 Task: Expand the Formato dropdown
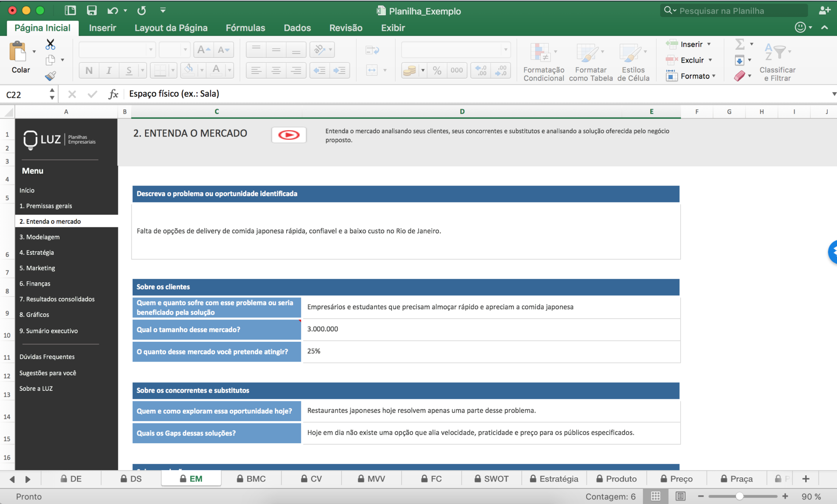pos(714,76)
